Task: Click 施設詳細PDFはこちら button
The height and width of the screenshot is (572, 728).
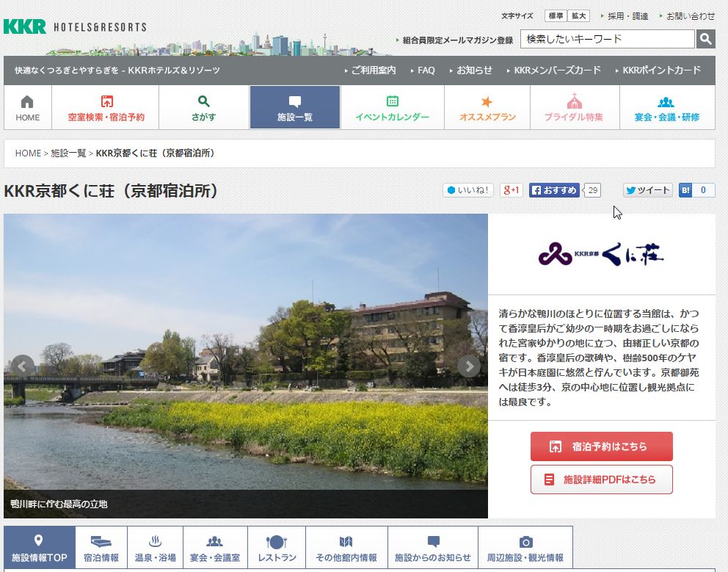Action: [602, 479]
